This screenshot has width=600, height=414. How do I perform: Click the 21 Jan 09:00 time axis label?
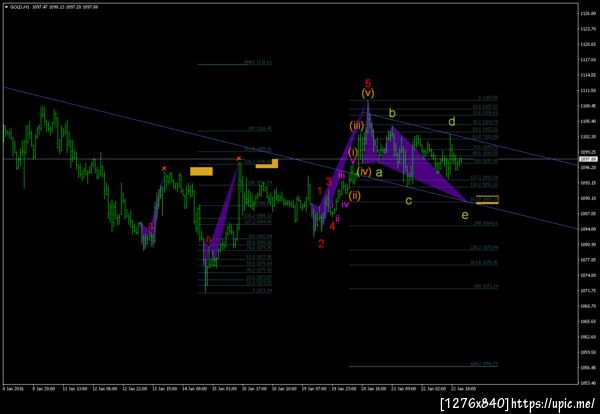pos(406,389)
